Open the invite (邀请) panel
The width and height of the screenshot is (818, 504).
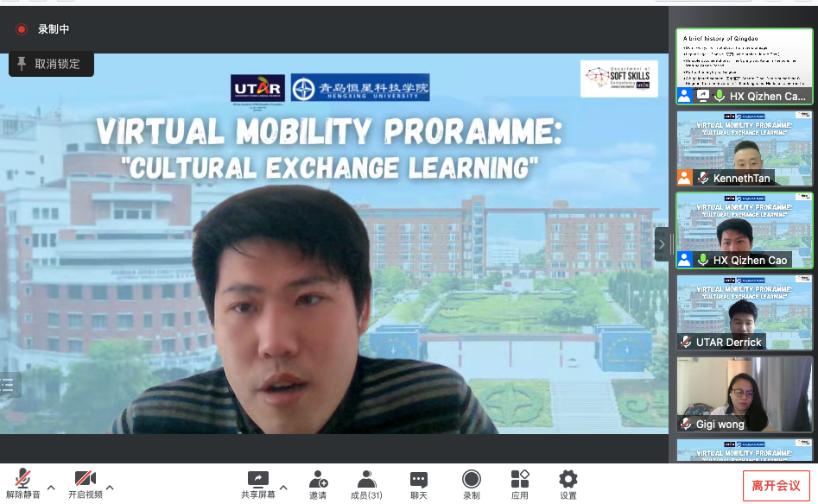[x=318, y=483]
